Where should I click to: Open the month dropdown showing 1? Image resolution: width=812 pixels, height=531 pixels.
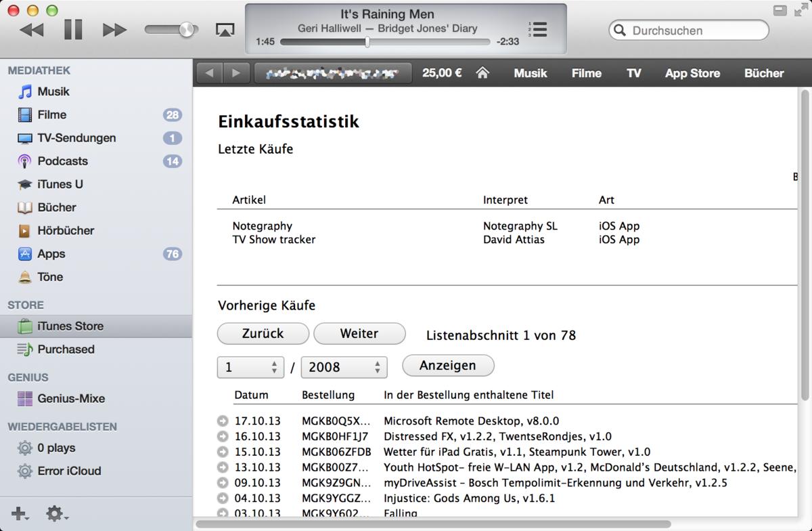pos(250,367)
